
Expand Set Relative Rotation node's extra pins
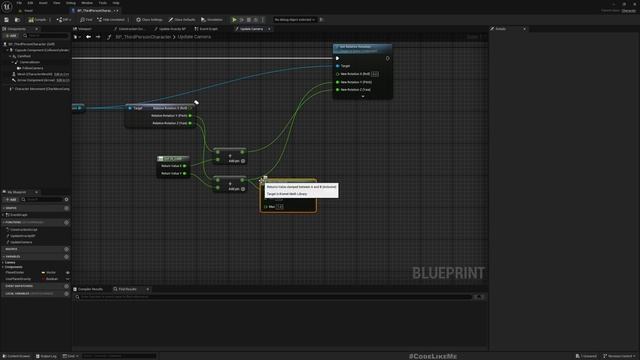pos(363,96)
